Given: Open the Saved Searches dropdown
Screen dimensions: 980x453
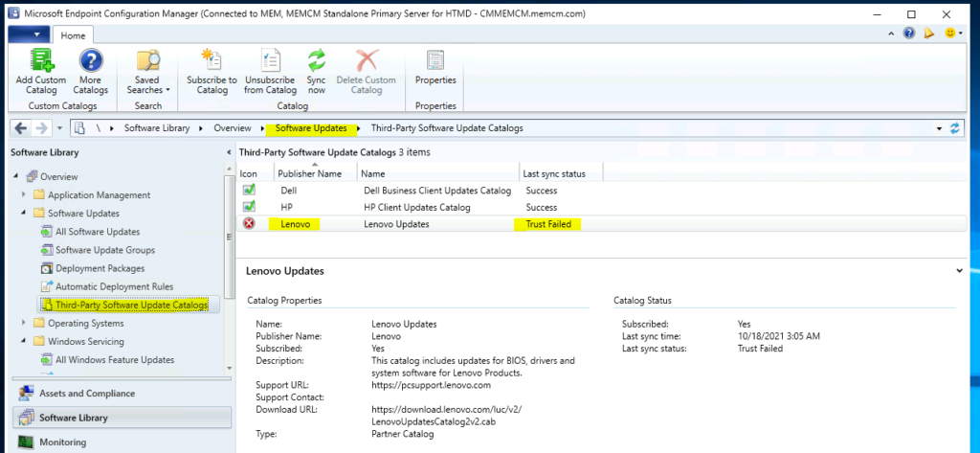Looking at the screenshot, I should [x=147, y=73].
